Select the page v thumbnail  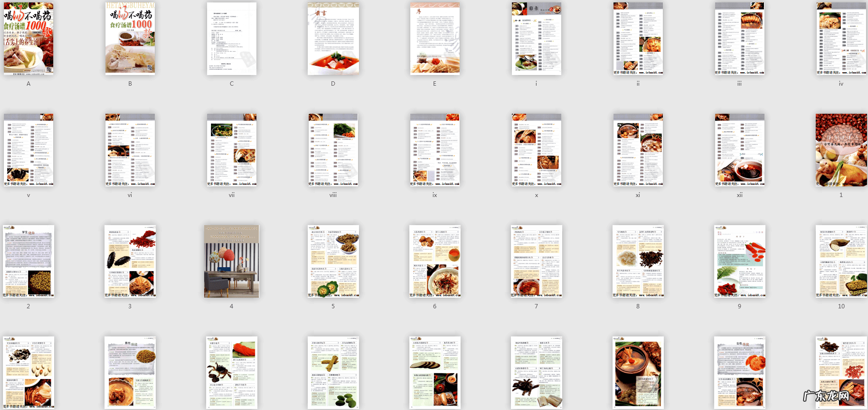coord(29,150)
